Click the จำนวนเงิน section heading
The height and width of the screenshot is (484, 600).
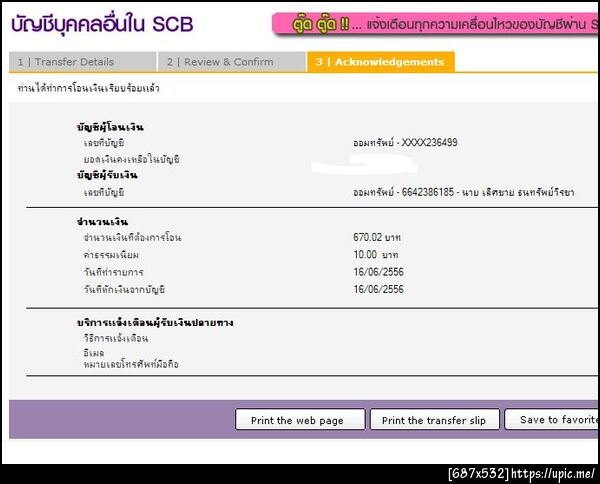coord(102,222)
